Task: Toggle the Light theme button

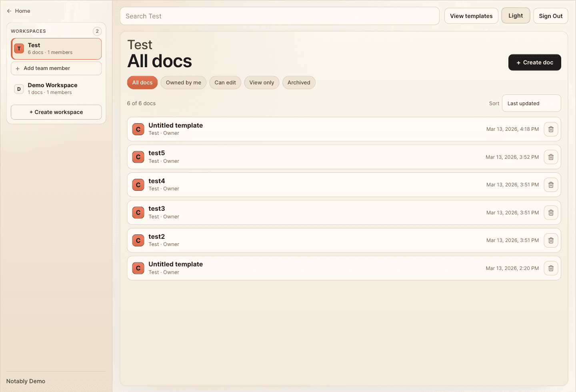Action: tap(516, 16)
